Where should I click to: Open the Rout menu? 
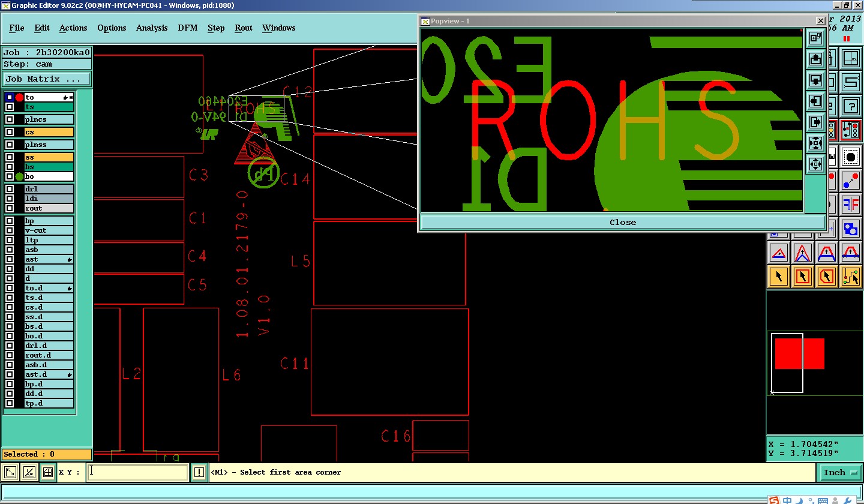click(x=244, y=28)
